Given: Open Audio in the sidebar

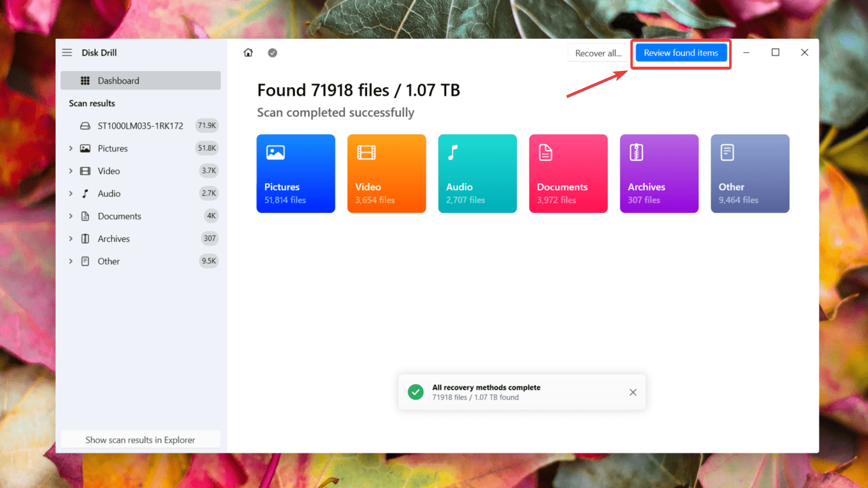Looking at the screenshot, I should point(141,193).
